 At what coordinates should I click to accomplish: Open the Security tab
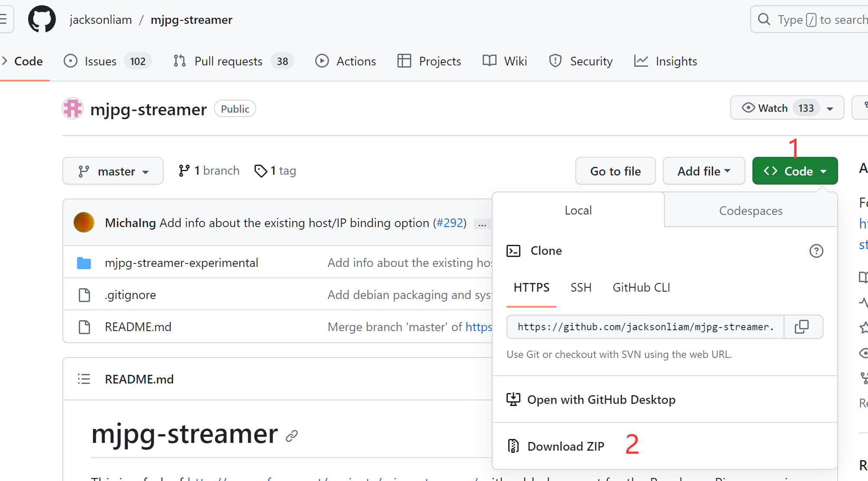[581, 61]
